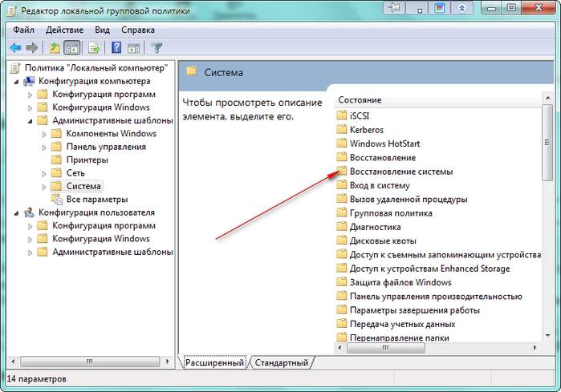Select Передача учетных данных in the list

point(403,324)
